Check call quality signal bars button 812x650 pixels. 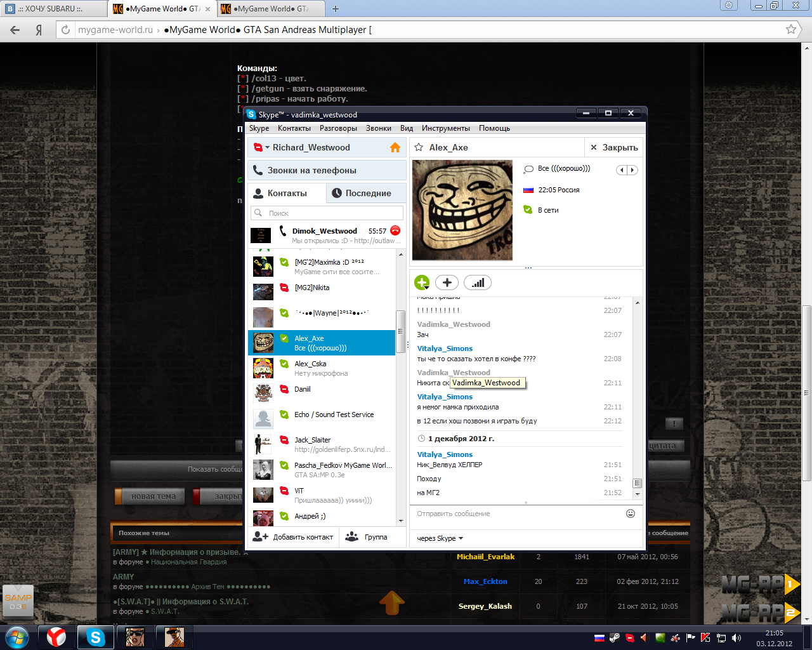click(478, 282)
